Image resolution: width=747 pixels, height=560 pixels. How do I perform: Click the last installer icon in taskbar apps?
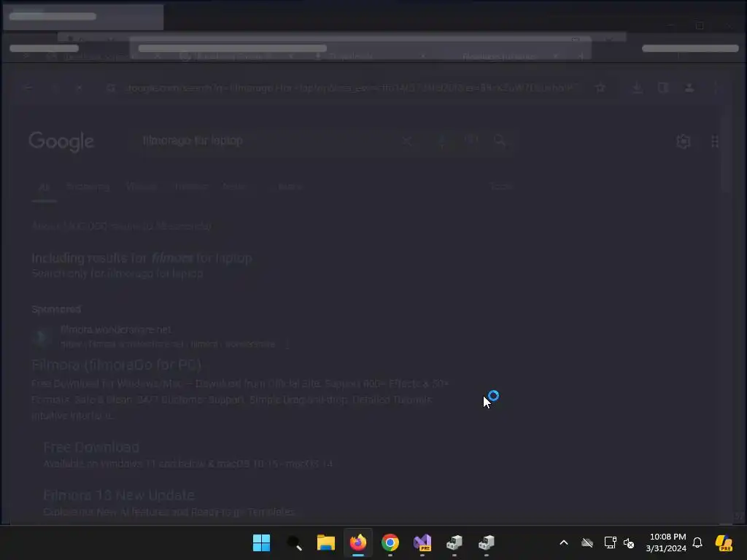click(x=487, y=542)
